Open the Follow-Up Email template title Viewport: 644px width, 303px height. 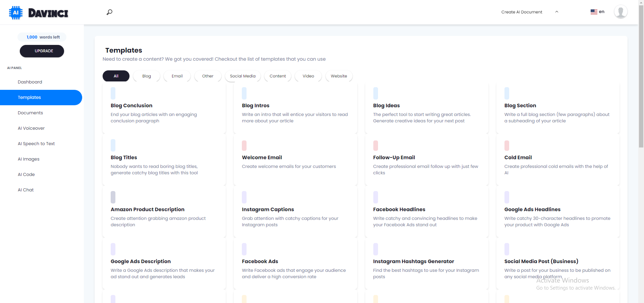coord(394,158)
